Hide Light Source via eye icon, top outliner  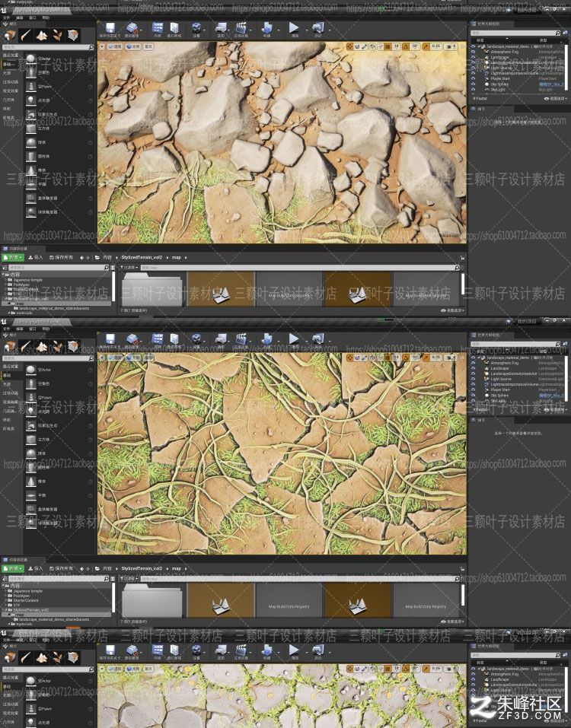click(474, 68)
